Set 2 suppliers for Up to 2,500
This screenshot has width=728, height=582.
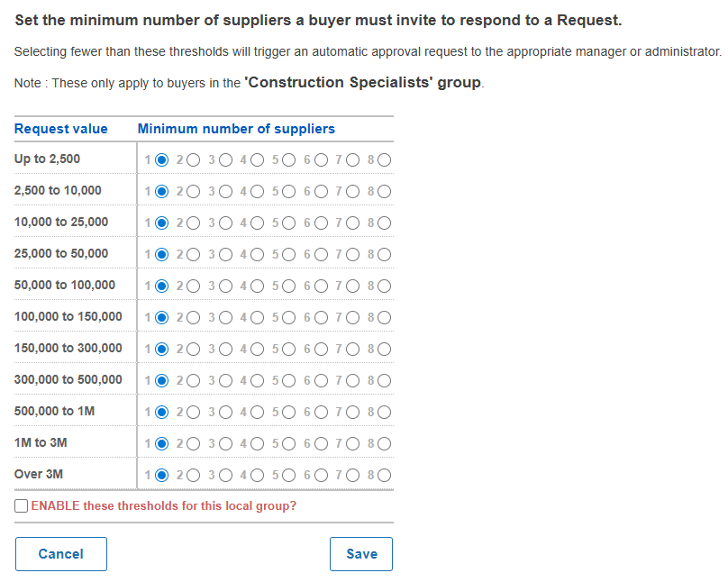click(x=193, y=160)
